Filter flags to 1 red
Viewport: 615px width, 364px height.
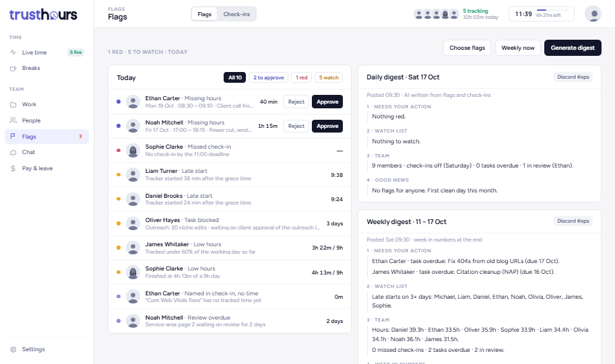pyautogui.click(x=301, y=77)
